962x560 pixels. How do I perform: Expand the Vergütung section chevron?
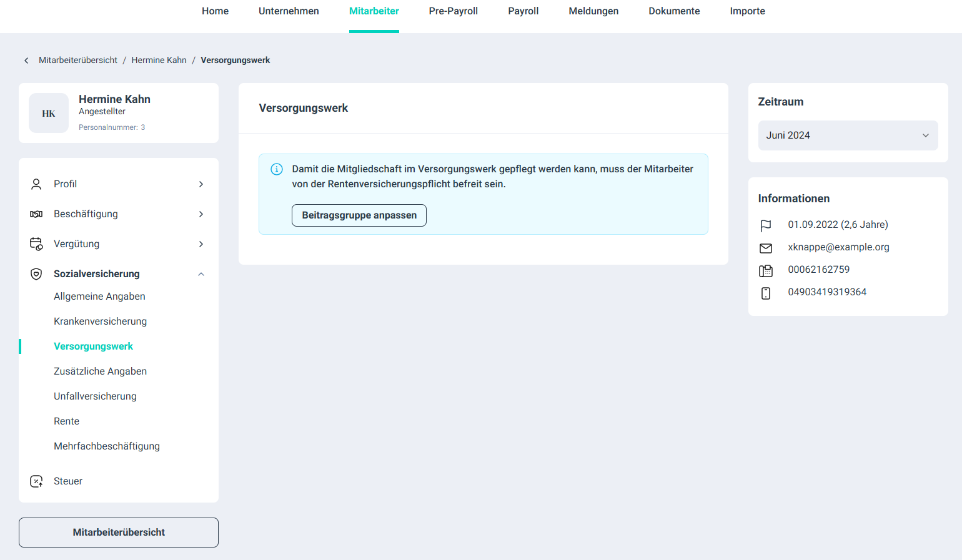(201, 244)
